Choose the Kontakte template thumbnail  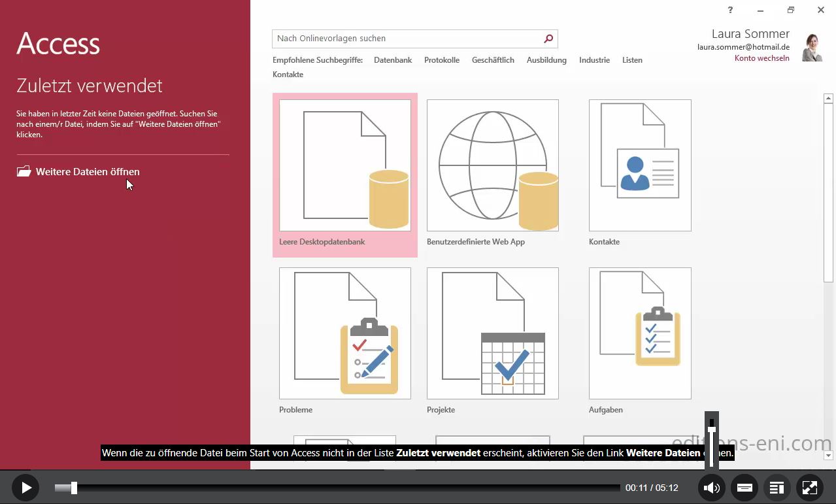tap(640, 165)
